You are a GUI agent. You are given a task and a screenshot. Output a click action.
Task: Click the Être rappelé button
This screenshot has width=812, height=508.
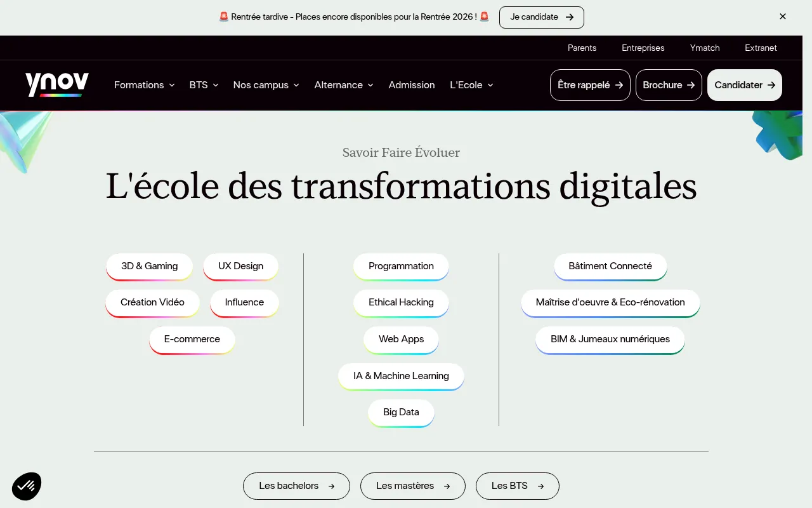point(590,85)
